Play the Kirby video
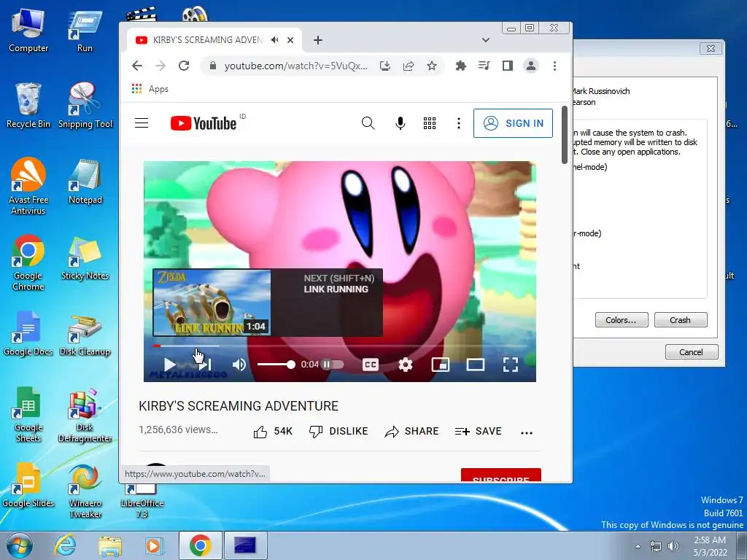This screenshot has width=747, height=560. point(169,365)
